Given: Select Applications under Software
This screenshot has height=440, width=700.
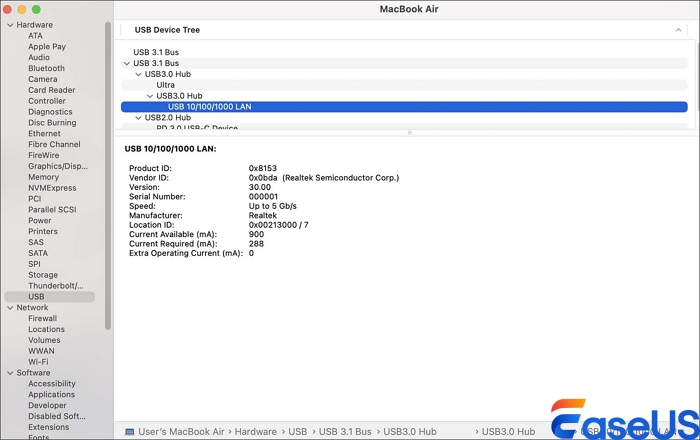Looking at the screenshot, I should tap(51, 395).
